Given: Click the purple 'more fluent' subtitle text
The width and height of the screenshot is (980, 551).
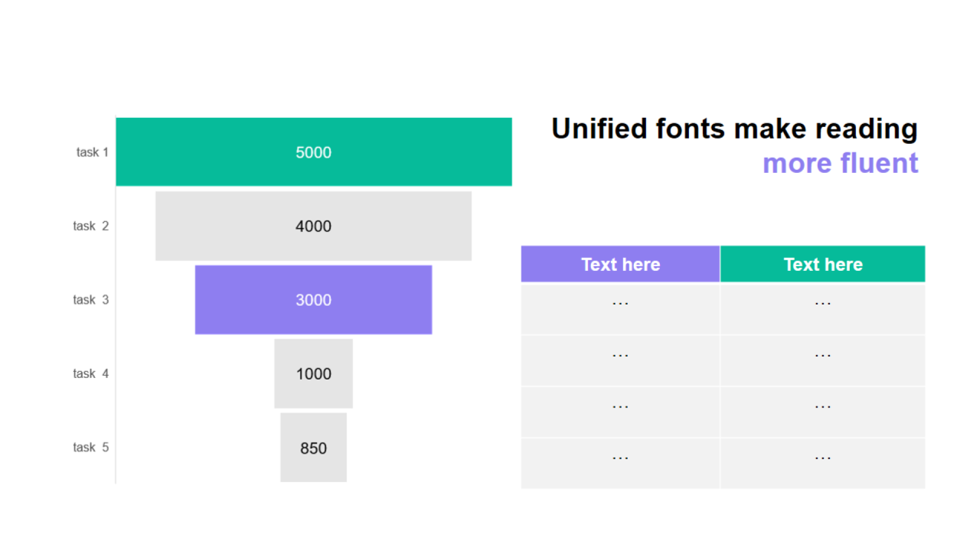Looking at the screenshot, I should coord(840,163).
